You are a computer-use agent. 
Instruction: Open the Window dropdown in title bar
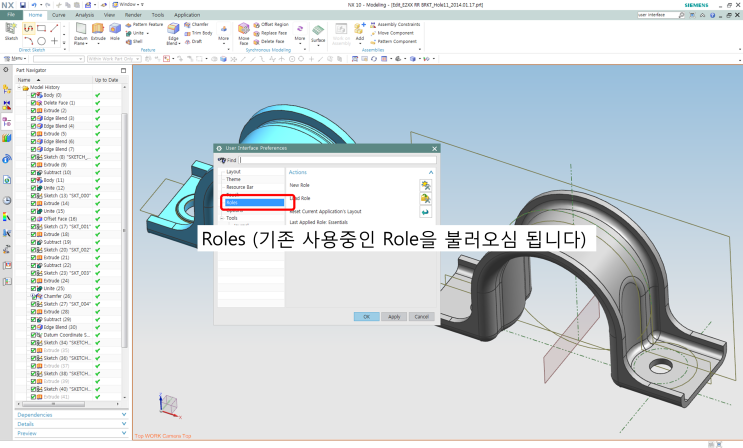coord(128,5)
